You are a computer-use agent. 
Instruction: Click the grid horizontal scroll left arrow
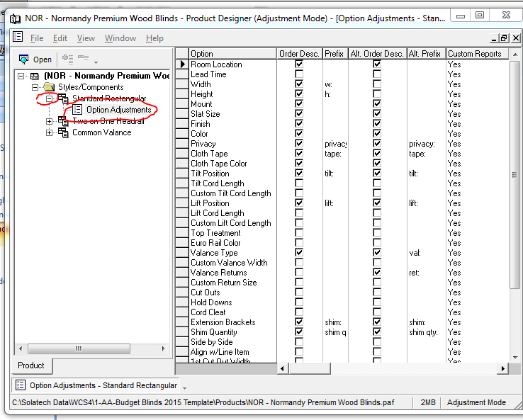[283, 368]
